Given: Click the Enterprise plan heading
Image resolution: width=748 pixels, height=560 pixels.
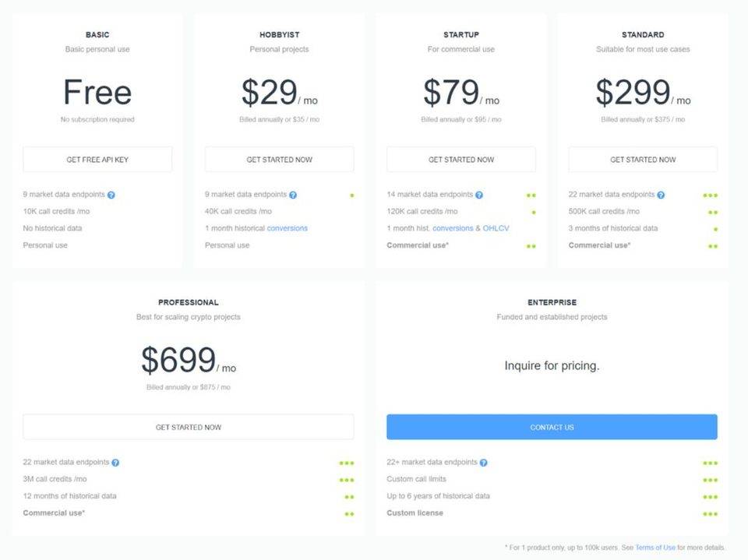Looking at the screenshot, I should coord(552,302).
